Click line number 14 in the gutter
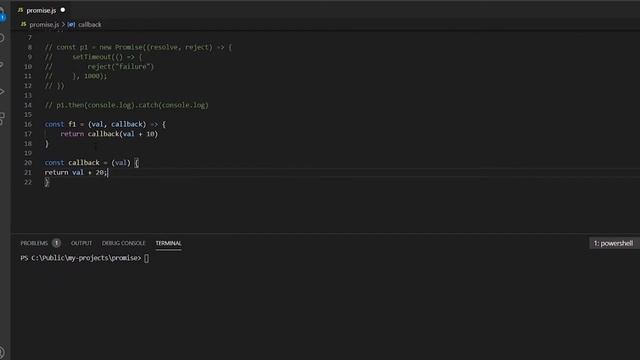 pyautogui.click(x=28, y=105)
